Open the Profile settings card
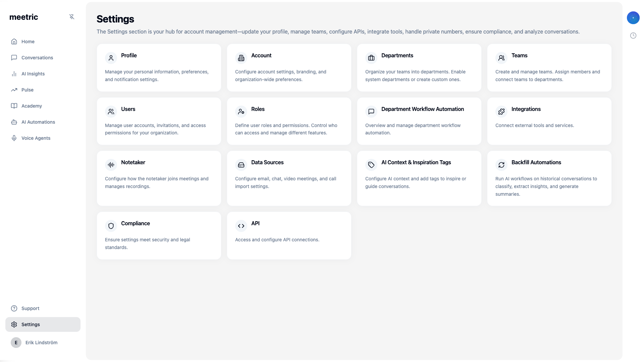644x362 pixels. [159, 67]
